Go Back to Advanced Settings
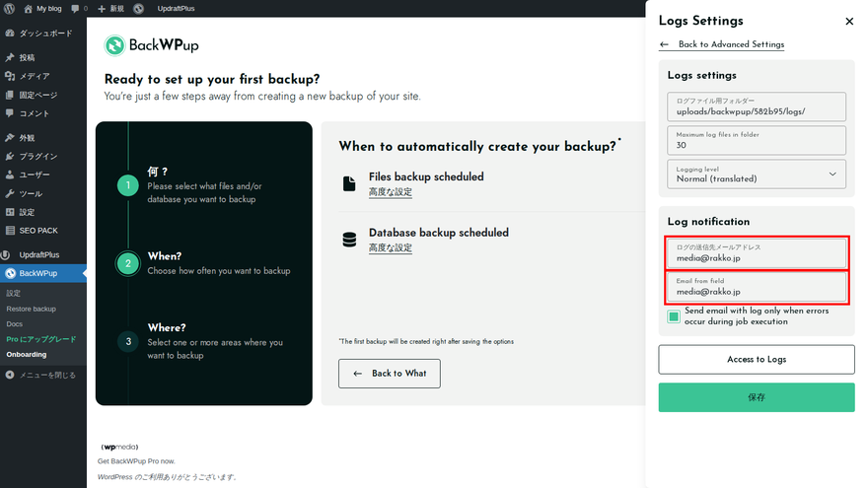The image size is (868, 488). click(x=721, y=44)
